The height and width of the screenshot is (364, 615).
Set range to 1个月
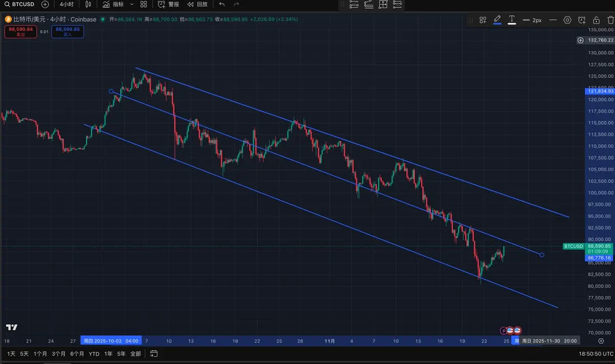pos(40,354)
